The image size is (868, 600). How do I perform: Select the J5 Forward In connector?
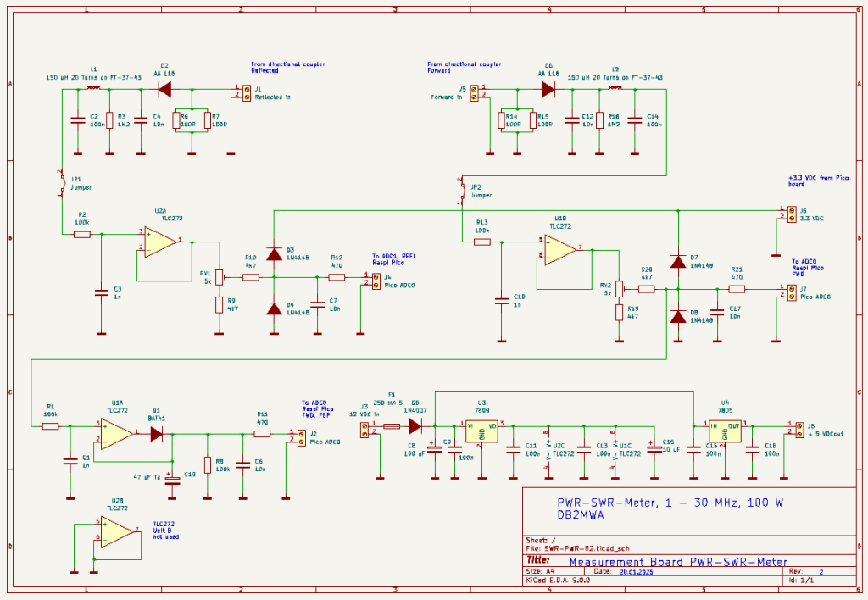point(475,92)
